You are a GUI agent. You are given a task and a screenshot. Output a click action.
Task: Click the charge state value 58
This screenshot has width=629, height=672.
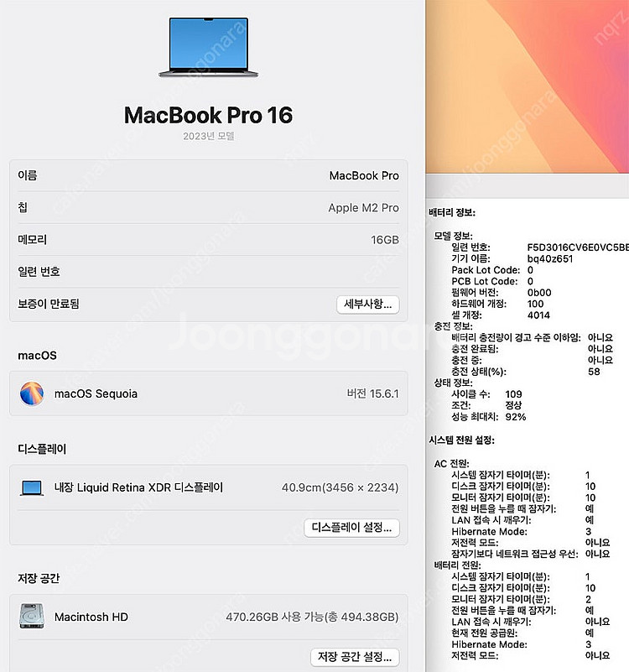(x=594, y=372)
